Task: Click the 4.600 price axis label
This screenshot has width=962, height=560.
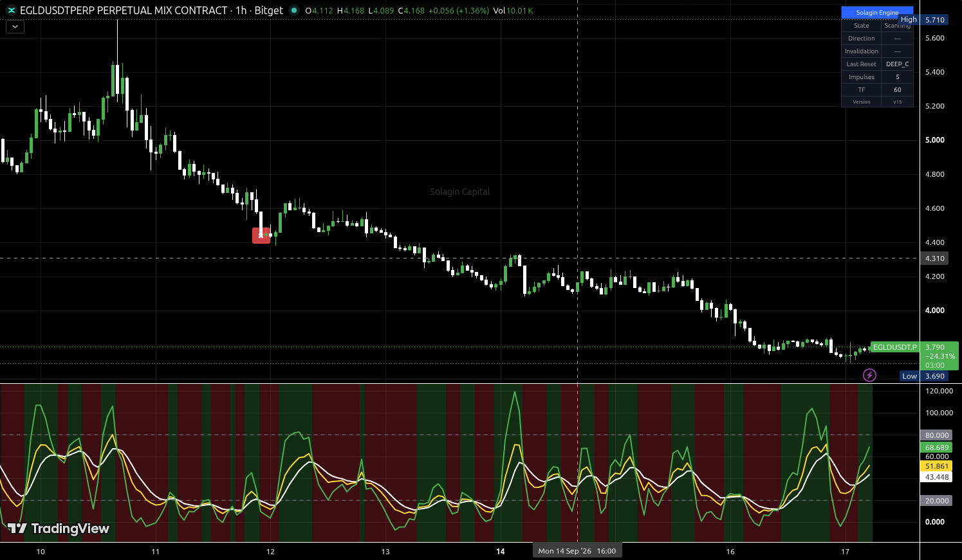Action: click(x=935, y=208)
